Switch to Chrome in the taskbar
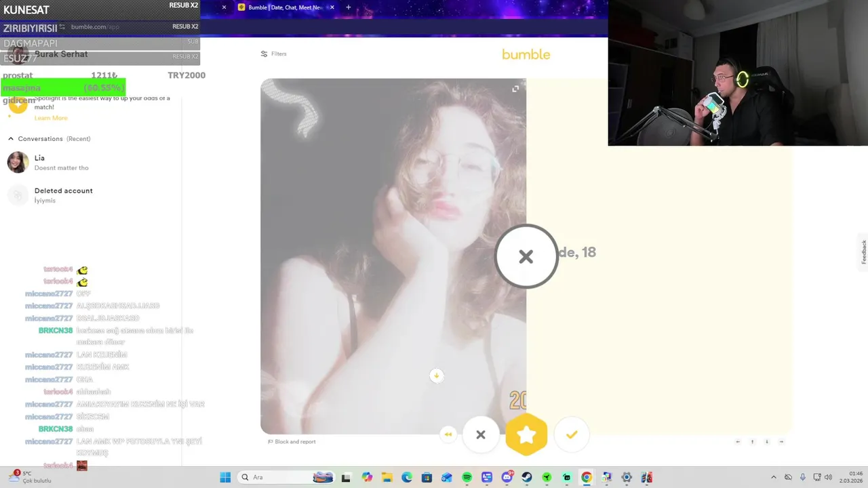 (x=587, y=477)
